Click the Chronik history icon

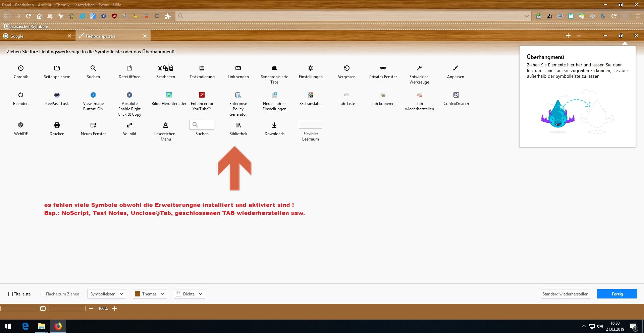21,68
